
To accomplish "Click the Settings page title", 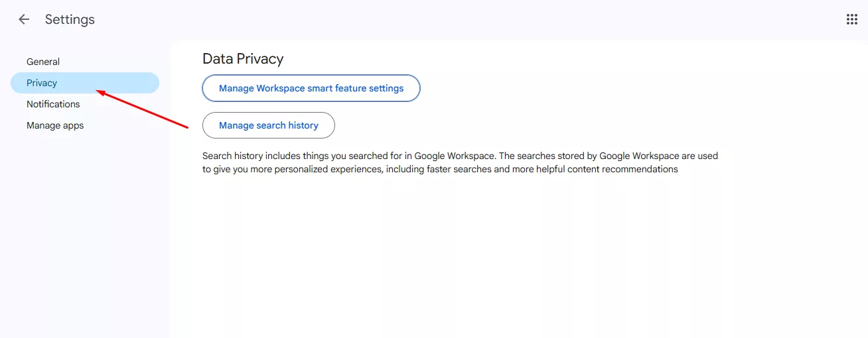I will [x=70, y=20].
